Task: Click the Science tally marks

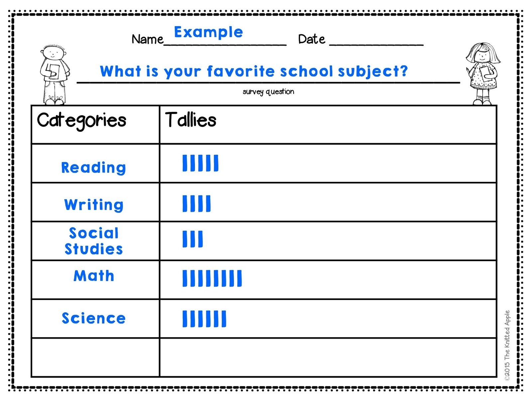Action: click(204, 319)
